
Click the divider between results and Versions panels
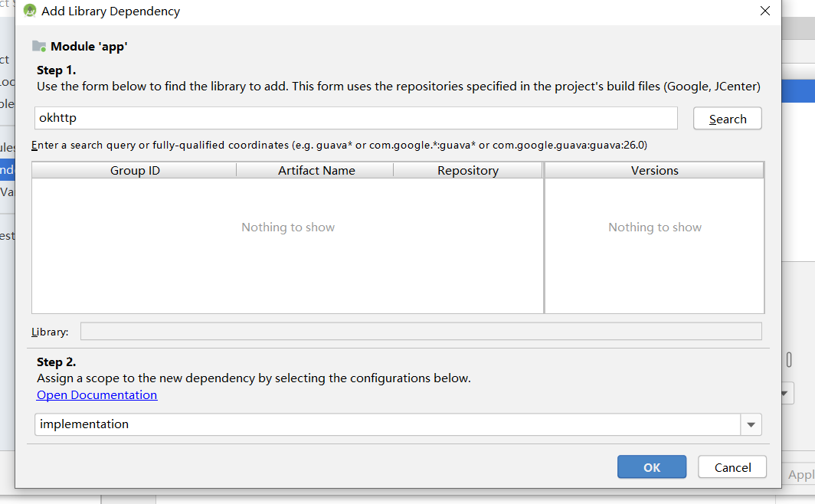[x=544, y=245]
